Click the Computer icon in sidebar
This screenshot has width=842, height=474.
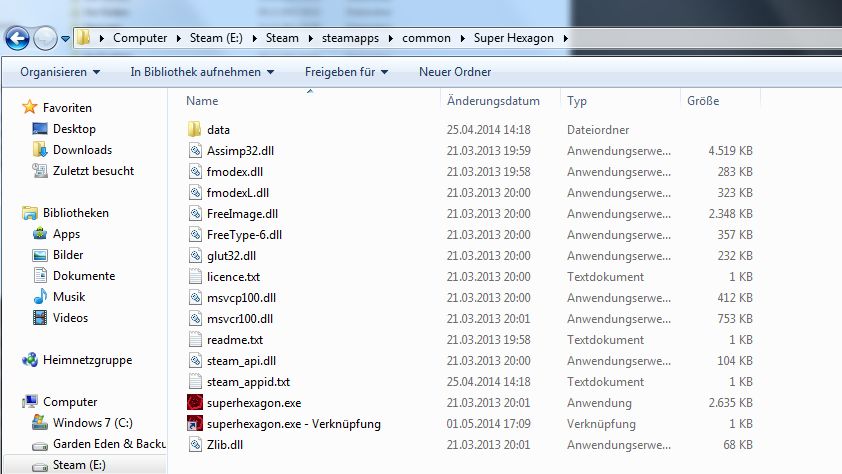click(x=30, y=402)
